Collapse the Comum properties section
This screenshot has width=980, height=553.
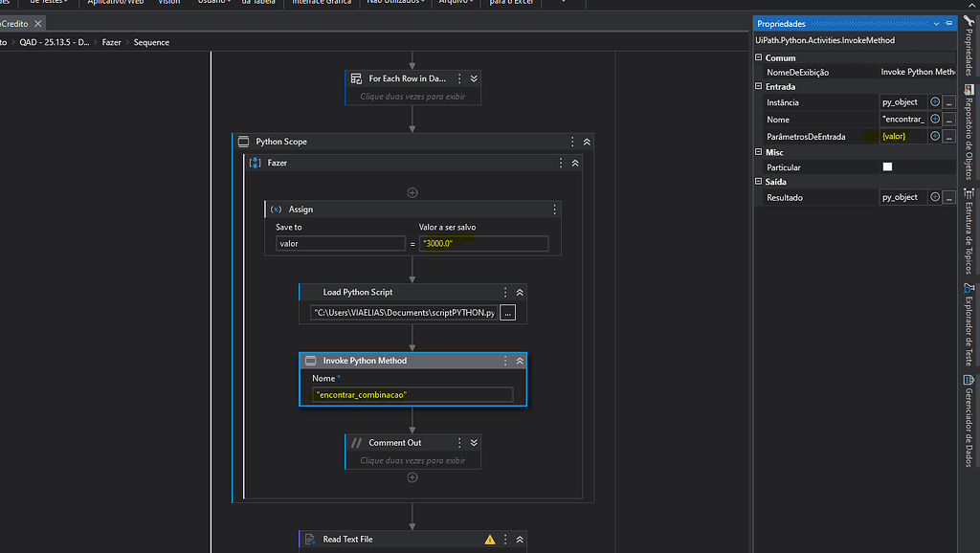click(x=759, y=57)
